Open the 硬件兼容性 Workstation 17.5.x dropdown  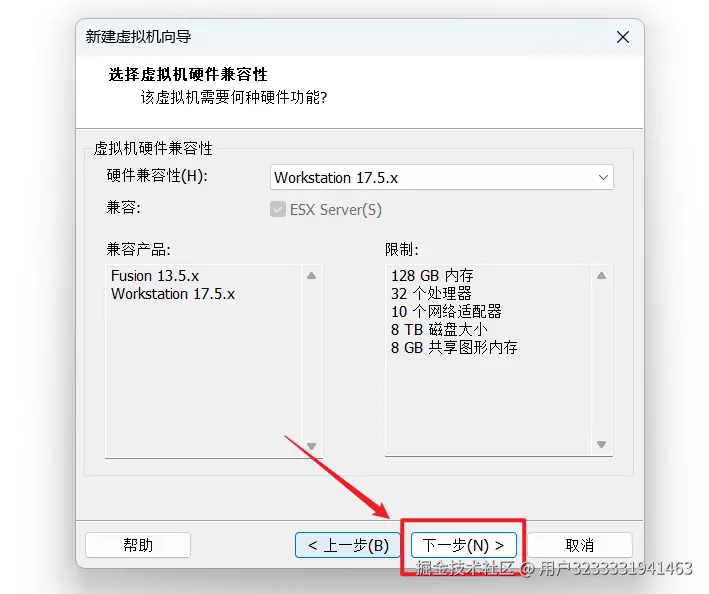click(442, 177)
